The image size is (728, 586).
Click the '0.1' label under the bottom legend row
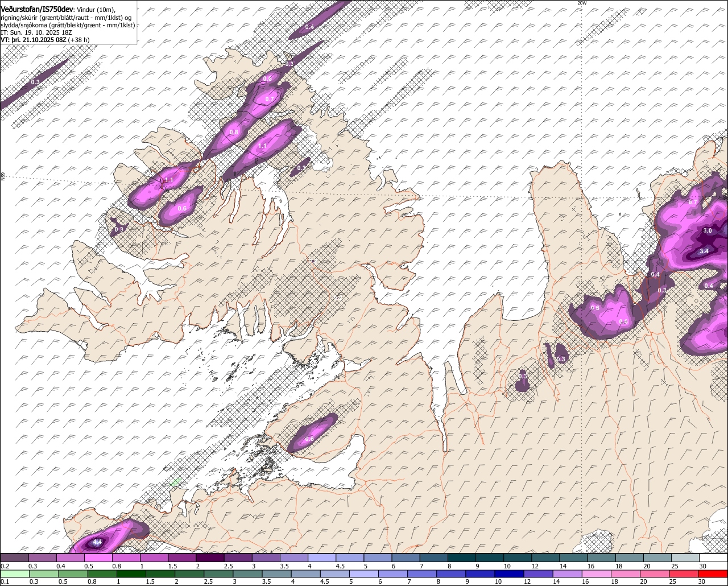click(x=5, y=581)
